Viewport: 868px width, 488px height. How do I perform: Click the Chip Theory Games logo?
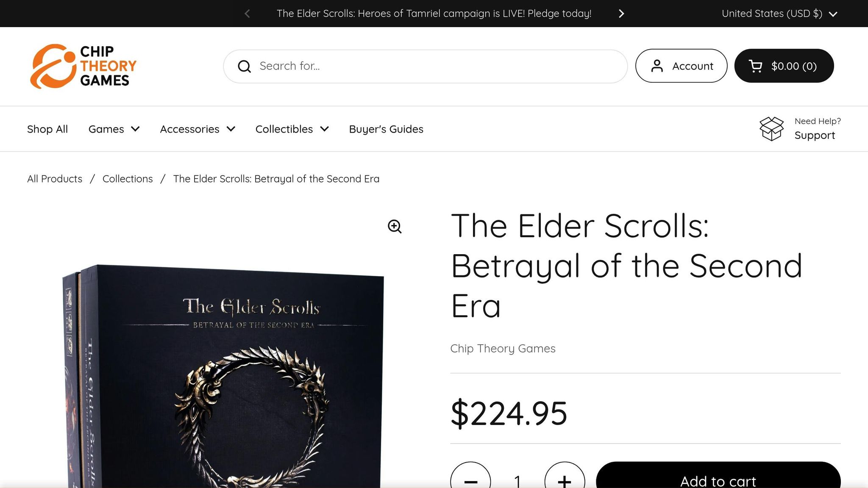[83, 66]
